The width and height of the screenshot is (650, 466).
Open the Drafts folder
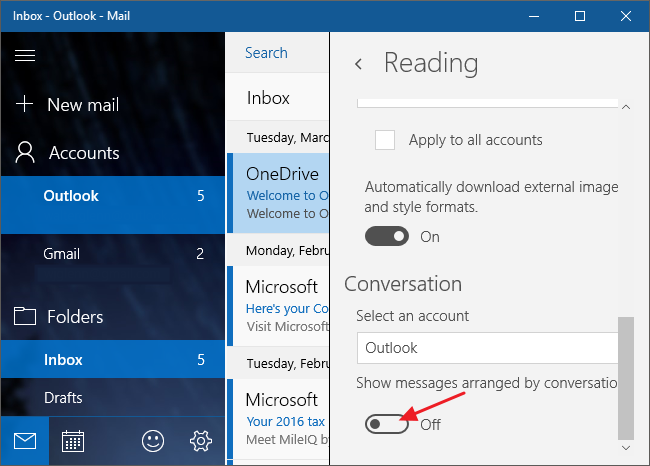pyautogui.click(x=113, y=397)
